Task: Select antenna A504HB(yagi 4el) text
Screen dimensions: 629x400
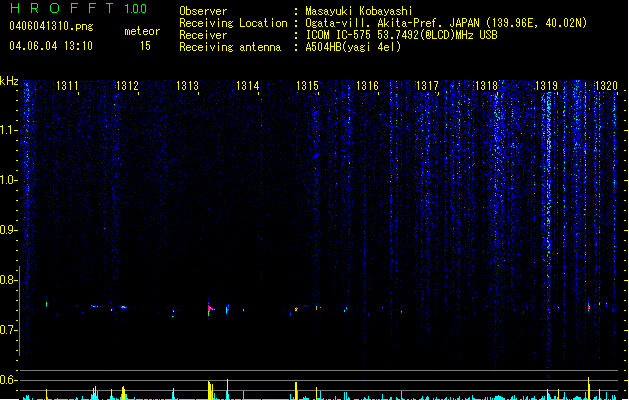Action: click(353, 47)
